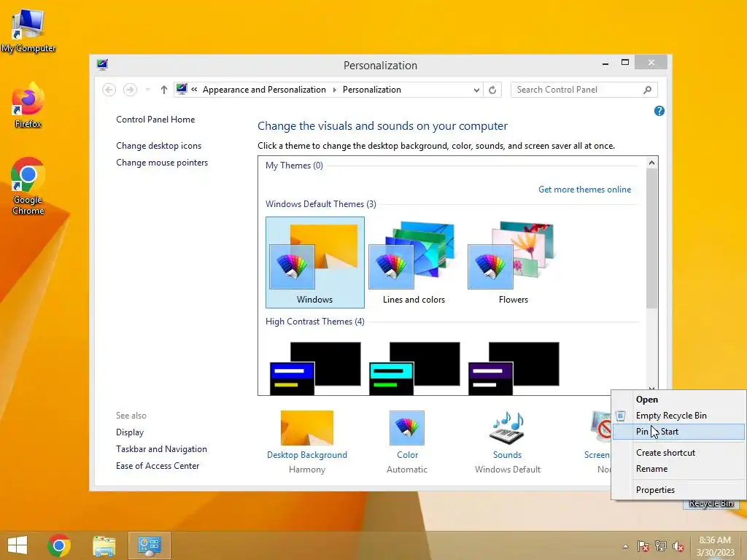Image resolution: width=747 pixels, height=560 pixels.
Task: Show hidden system tray icons
Action: point(625,546)
